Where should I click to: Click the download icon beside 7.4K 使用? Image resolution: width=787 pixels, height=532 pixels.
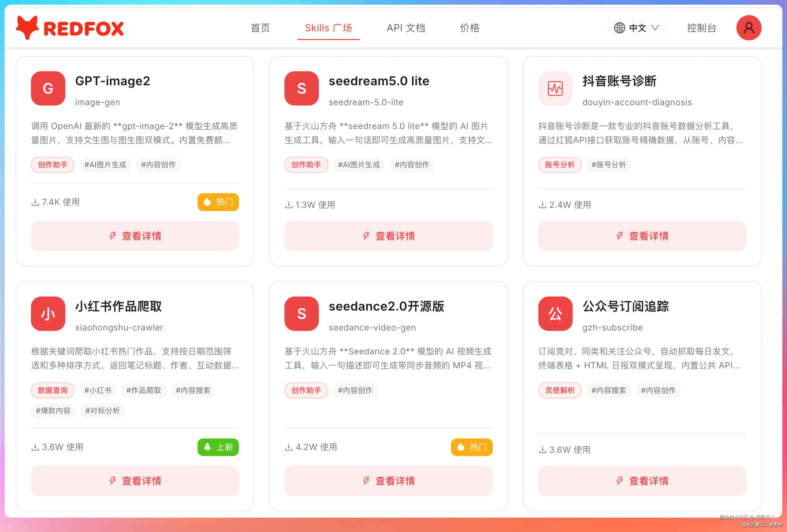35,202
